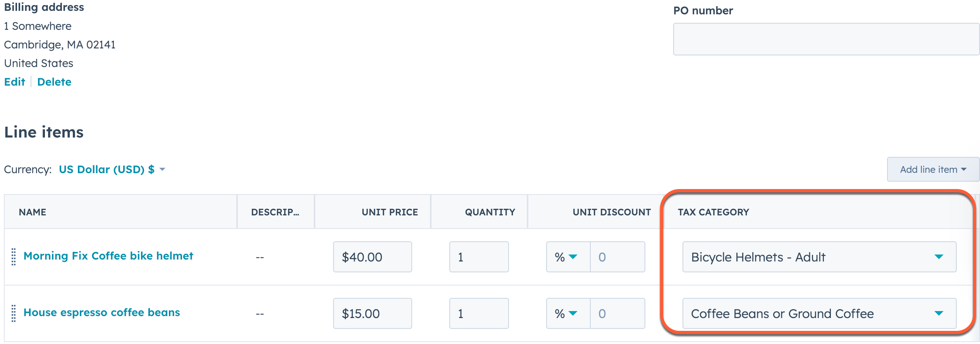Click unit discount value for coffee beans
980x344 pixels.
point(617,313)
